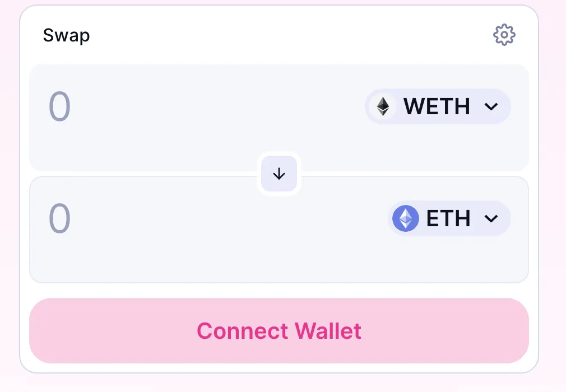The image size is (566, 392).
Task: Reverse the swap direction using the arrow control
Action: click(279, 174)
